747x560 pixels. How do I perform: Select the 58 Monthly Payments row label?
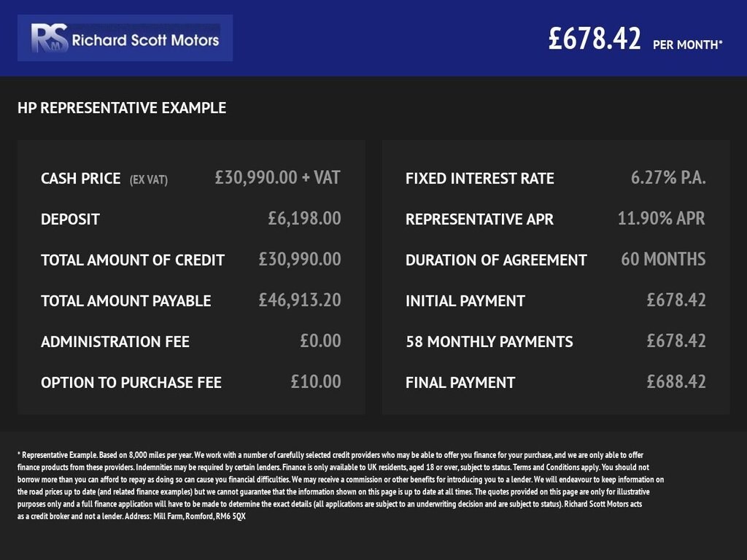pyautogui.click(x=489, y=342)
